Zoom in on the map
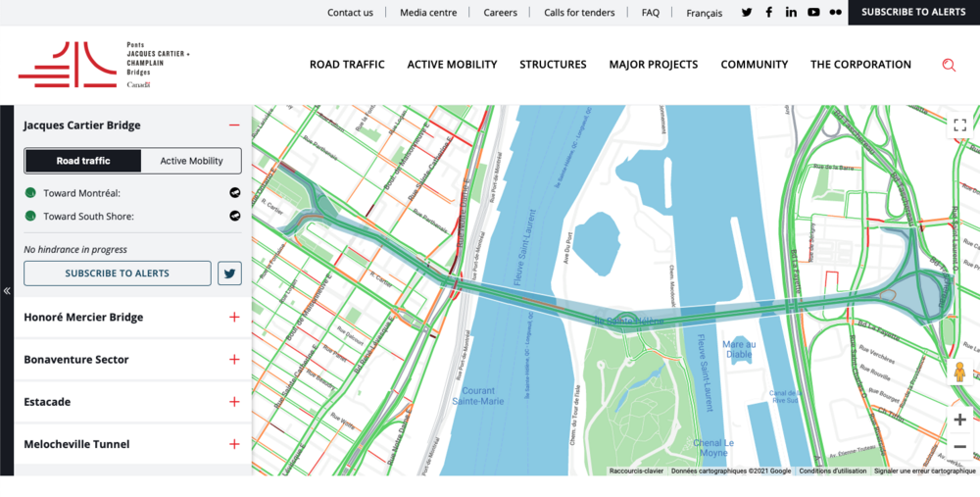980x497 pixels. click(959, 420)
